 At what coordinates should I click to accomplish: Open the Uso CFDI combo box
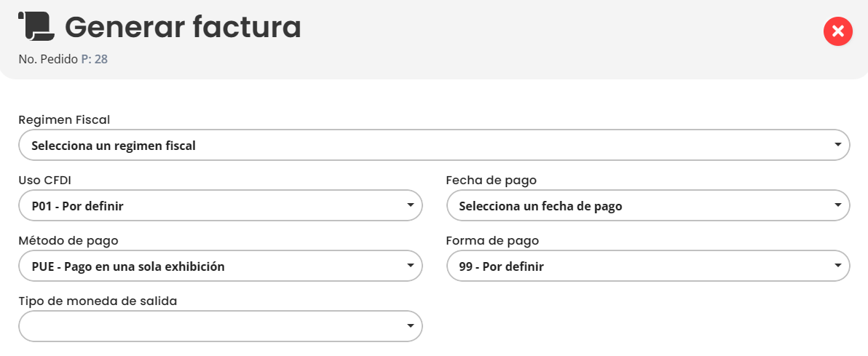point(220,205)
